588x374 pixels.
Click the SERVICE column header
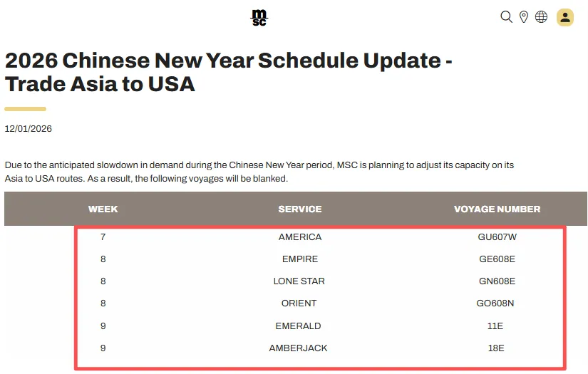(299, 209)
